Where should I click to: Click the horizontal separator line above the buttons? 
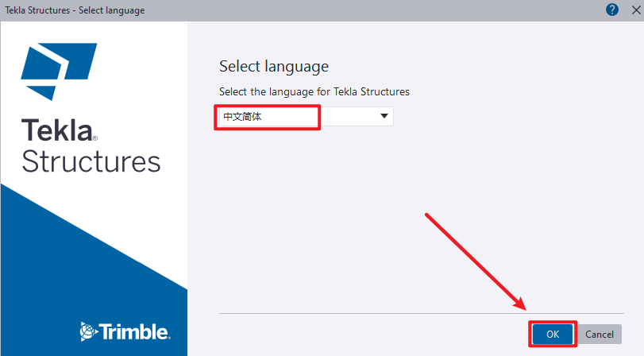pyautogui.click(x=422, y=313)
